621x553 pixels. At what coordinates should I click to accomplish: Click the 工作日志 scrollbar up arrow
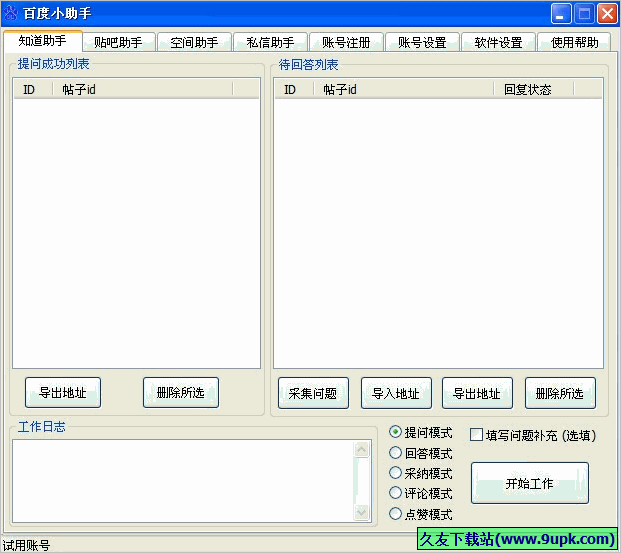point(361,450)
